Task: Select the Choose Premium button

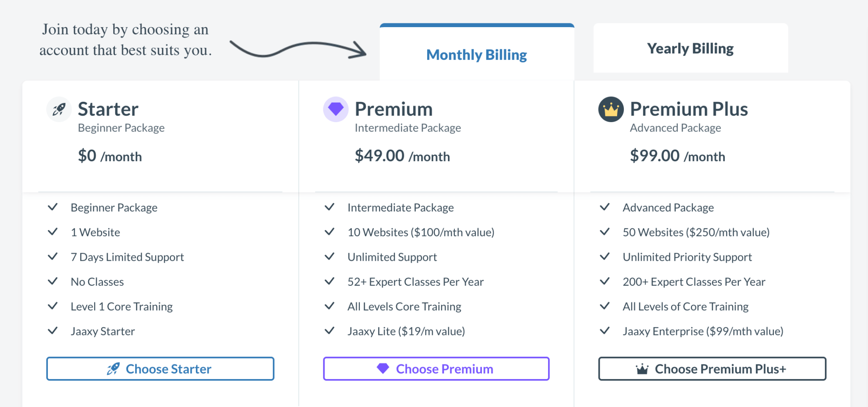Action: click(x=436, y=369)
